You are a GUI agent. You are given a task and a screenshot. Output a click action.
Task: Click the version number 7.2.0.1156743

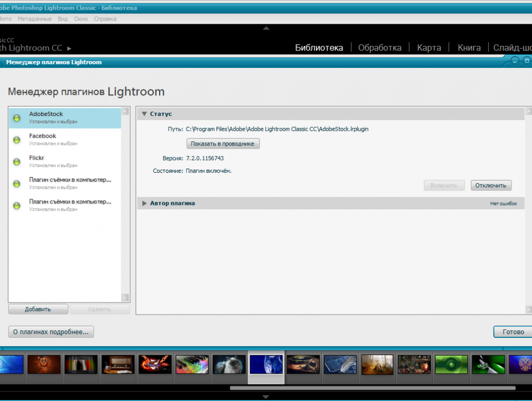tap(205, 158)
